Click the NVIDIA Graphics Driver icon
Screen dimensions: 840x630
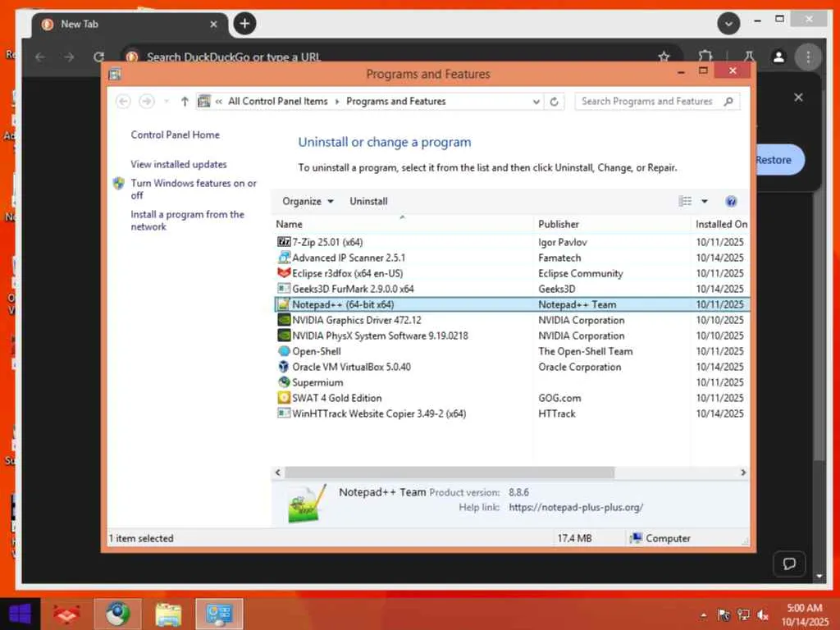coord(283,320)
